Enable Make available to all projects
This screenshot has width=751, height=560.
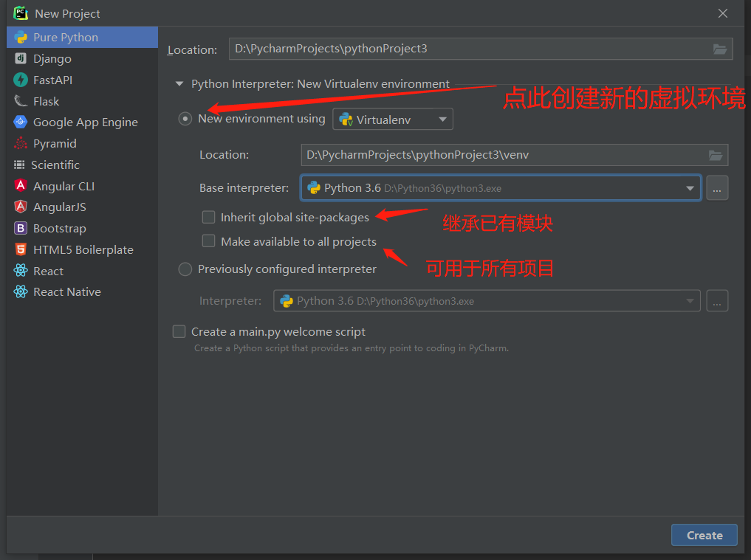pyautogui.click(x=208, y=241)
